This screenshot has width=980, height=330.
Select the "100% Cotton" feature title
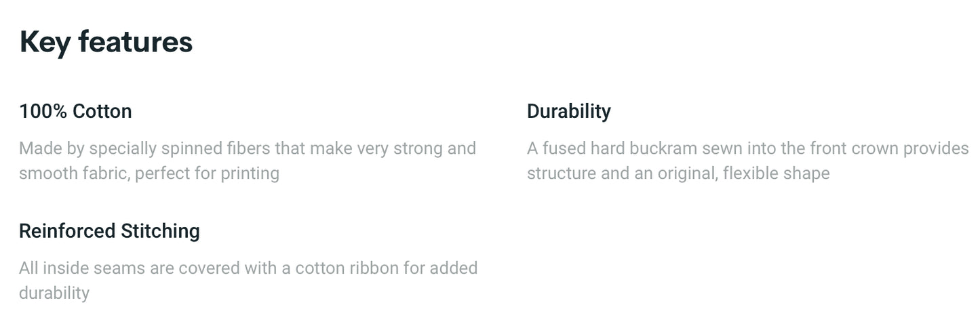pos(75,111)
